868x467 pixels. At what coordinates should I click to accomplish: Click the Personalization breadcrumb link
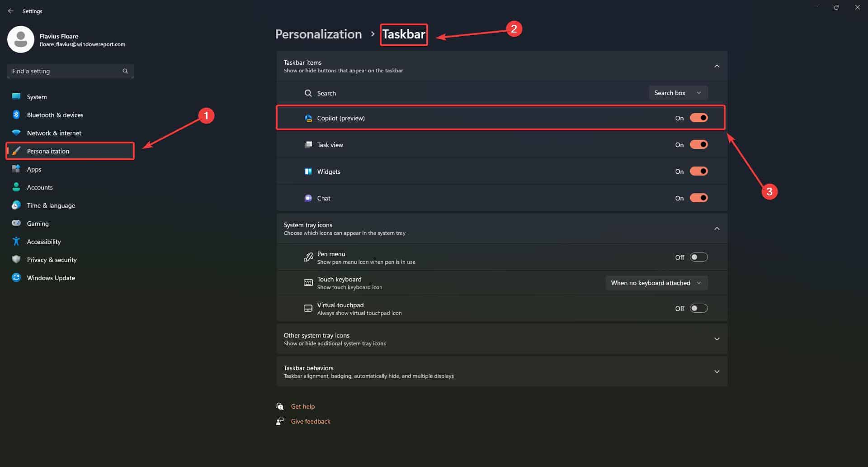(318, 34)
